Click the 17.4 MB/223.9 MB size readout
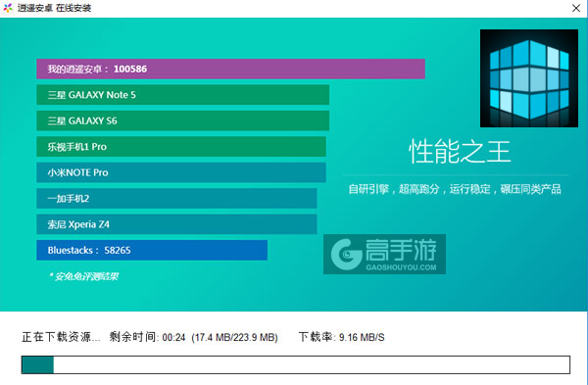 pos(234,337)
